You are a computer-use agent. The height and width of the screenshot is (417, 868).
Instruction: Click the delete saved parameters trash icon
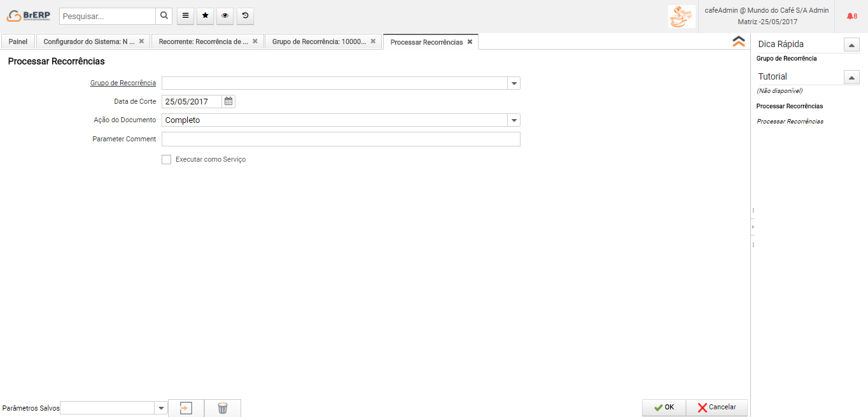(223, 408)
